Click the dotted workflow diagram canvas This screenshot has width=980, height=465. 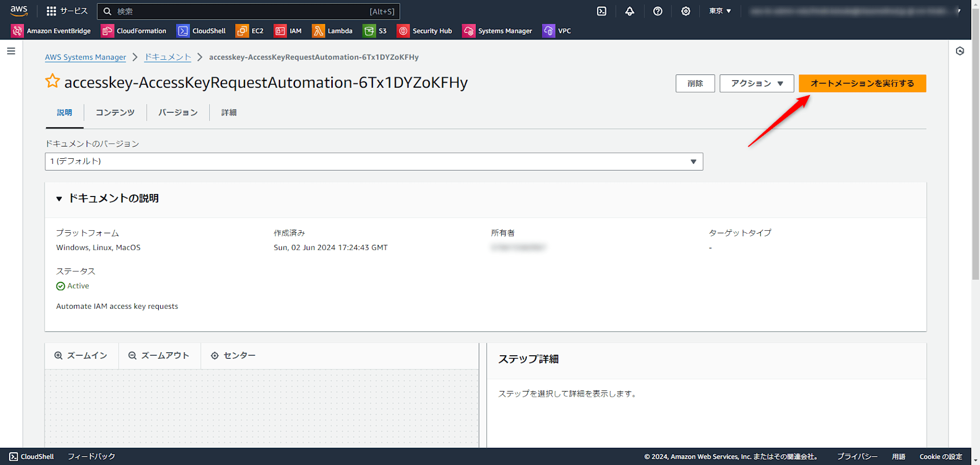[x=262, y=409]
